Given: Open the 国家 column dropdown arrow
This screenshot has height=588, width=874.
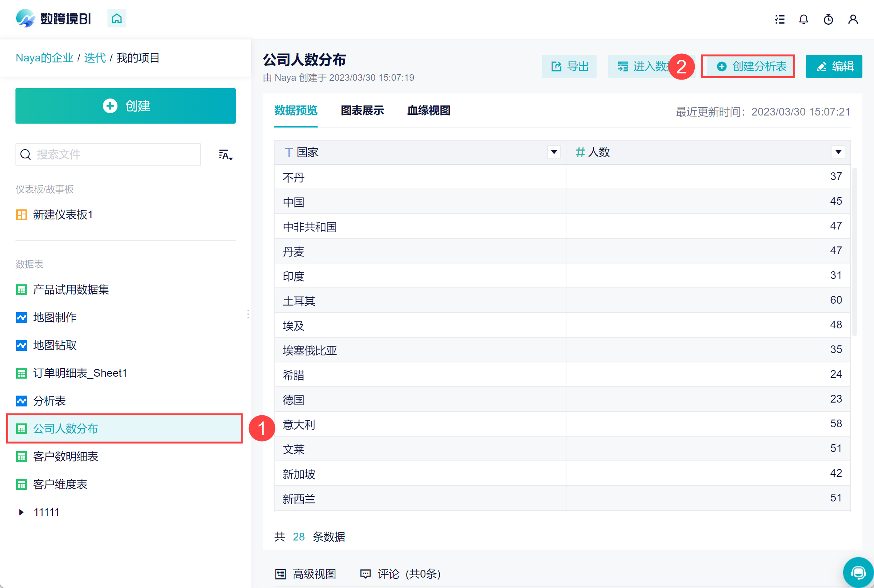Looking at the screenshot, I should (554, 152).
